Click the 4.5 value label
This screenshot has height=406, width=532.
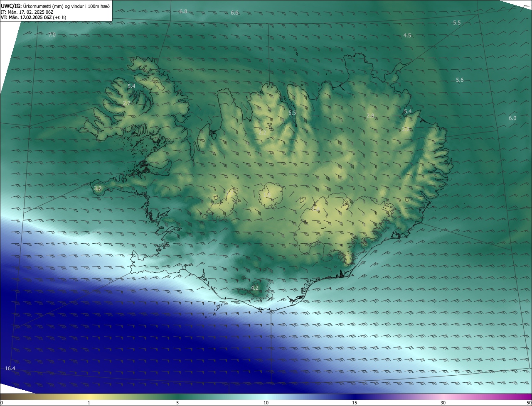point(407,36)
